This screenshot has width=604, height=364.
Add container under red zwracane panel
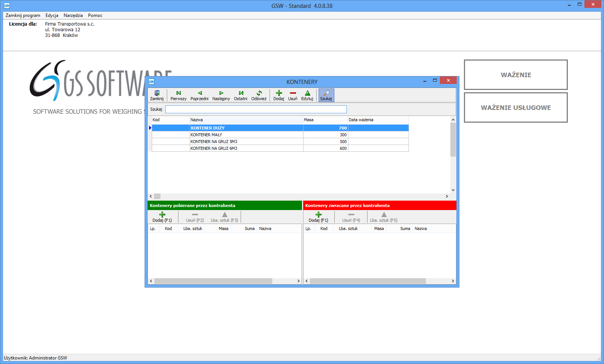coord(318,217)
